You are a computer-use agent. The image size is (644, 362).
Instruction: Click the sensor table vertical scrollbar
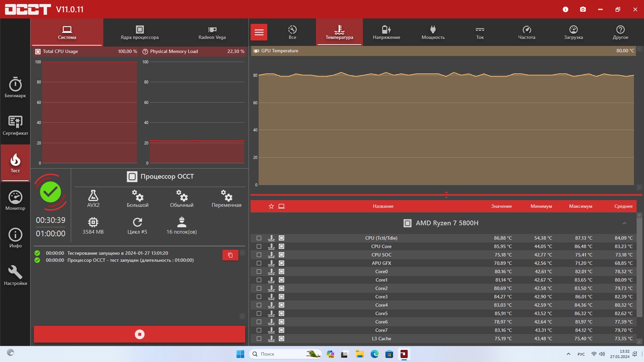point(640,267)
